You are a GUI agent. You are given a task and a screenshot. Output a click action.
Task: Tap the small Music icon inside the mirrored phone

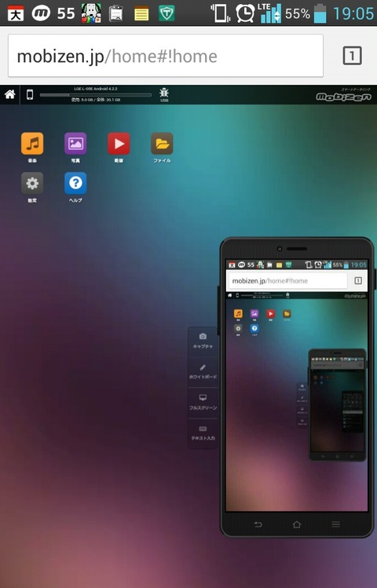point(238,313)
